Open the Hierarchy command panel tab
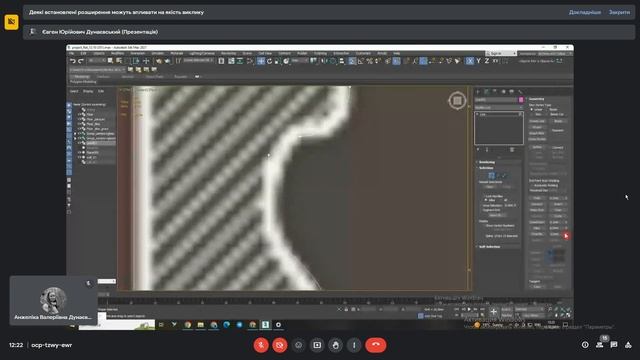Viewport: 640px width, 360px height. [495, 91]
